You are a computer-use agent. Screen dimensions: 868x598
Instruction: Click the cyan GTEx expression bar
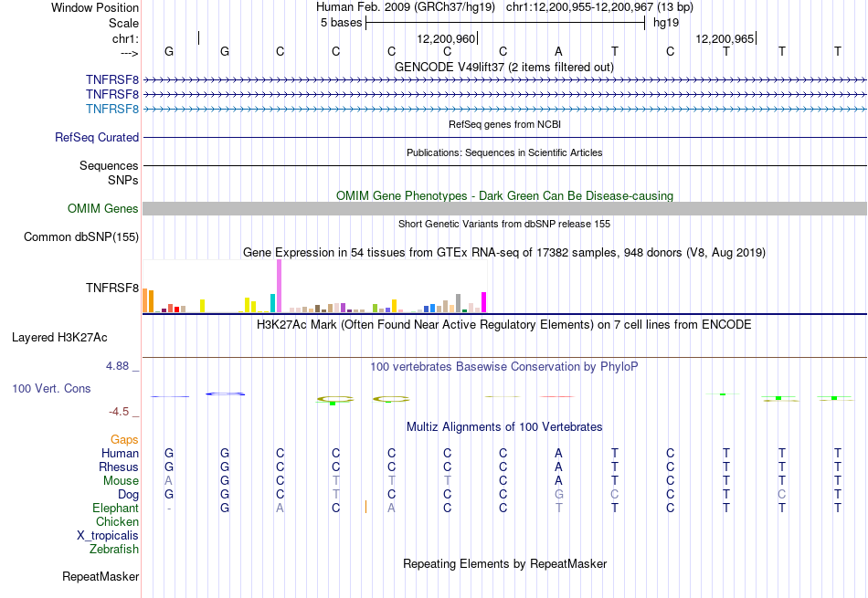coord(273,303)
